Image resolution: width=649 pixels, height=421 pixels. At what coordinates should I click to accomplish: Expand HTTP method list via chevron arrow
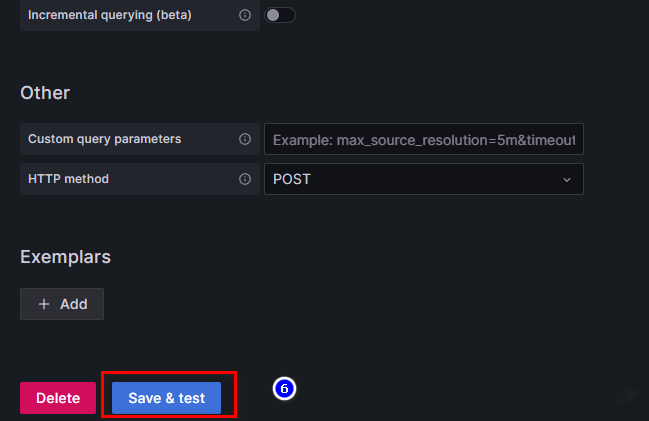click(x=567, y=179)
